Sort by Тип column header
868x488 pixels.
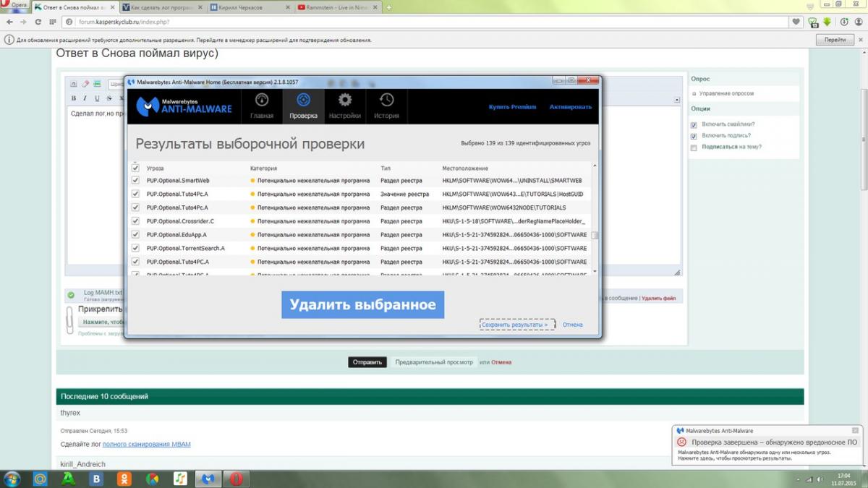(386, 168)
